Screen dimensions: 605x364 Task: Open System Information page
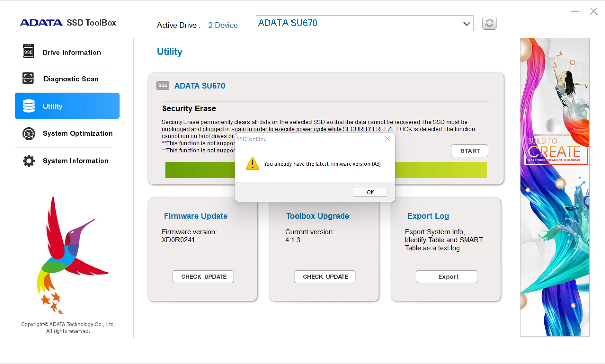[x=63, y=161]
